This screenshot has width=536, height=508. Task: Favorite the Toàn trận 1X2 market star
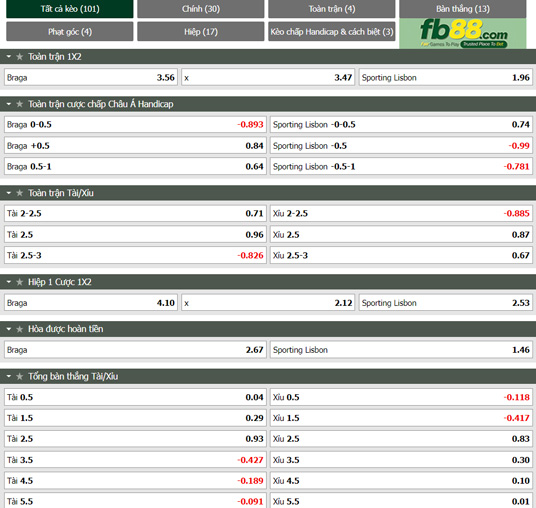(19, 57)
